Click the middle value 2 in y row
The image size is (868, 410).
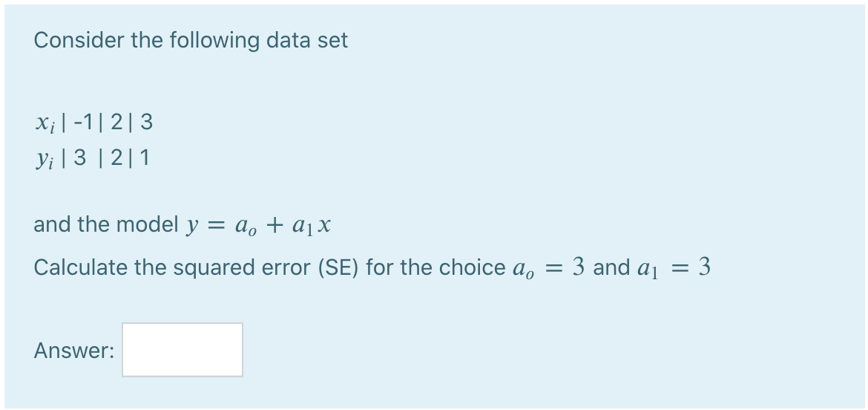(116, 158)
